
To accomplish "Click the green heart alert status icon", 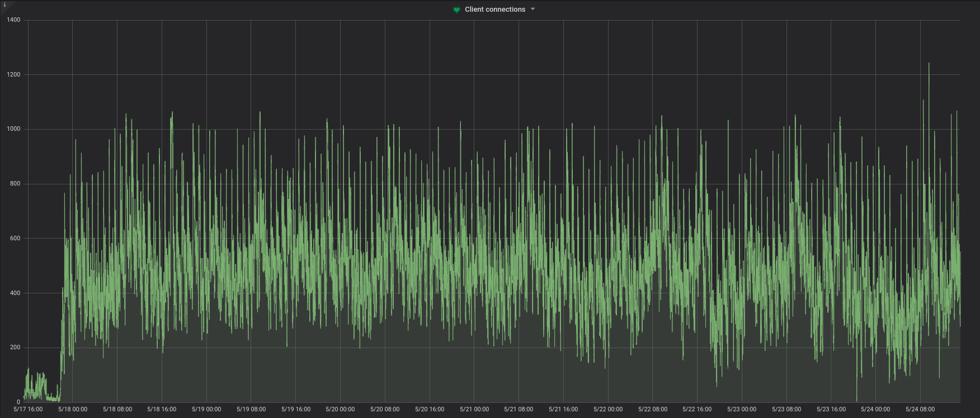I will click(456, 9).
